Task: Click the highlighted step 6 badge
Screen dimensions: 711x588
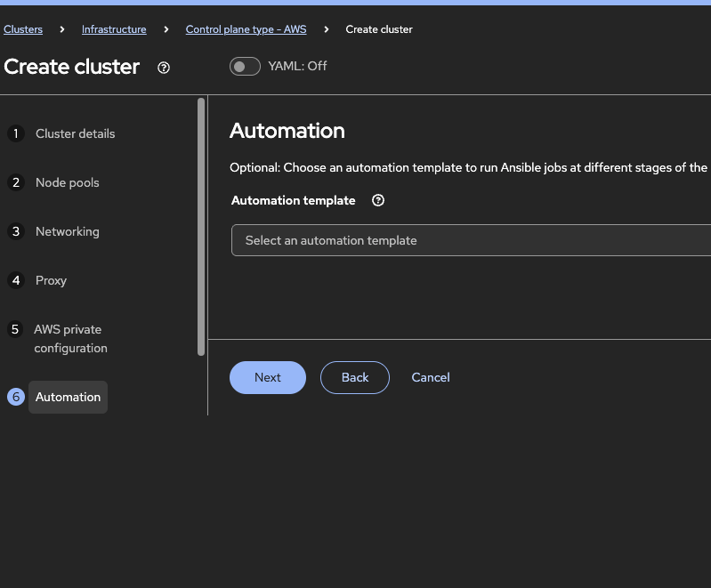Action: pyautogui.click(x=15, y=397)
